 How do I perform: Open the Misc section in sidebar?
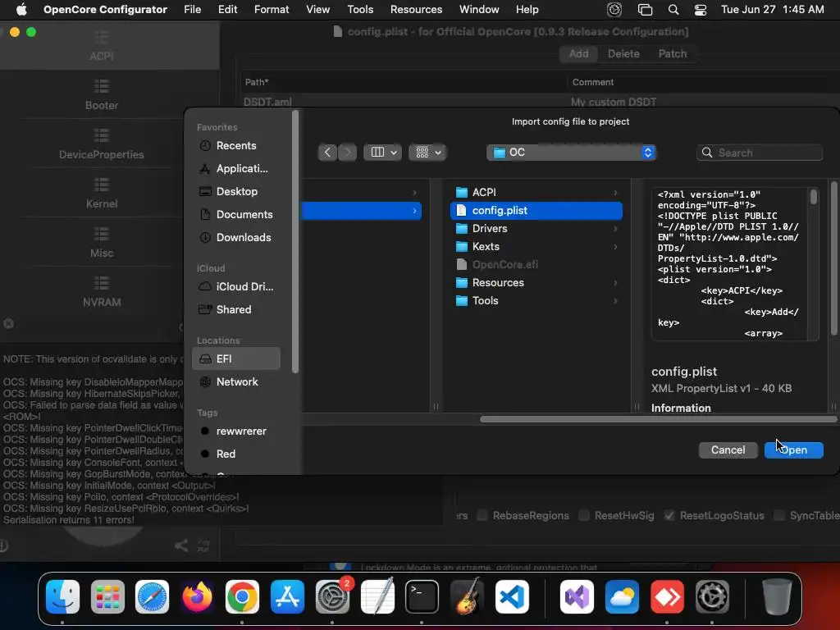101,243
